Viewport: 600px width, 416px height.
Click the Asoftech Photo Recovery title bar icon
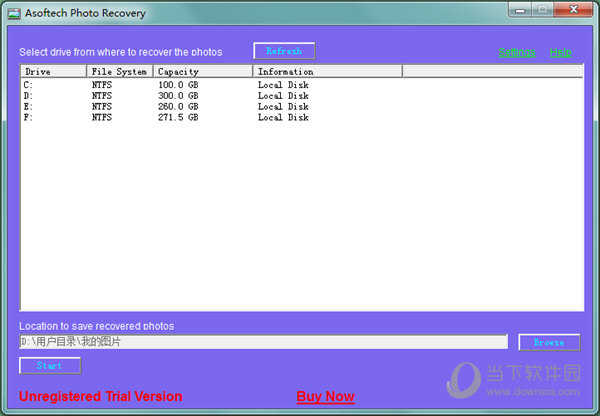[14, 13]
